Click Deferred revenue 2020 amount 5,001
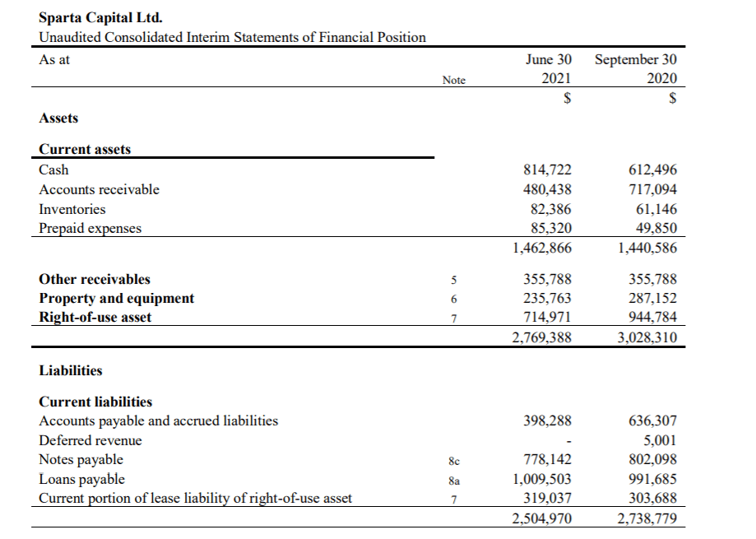Viewport: 756px width, 539px height. tap(660, 440)
